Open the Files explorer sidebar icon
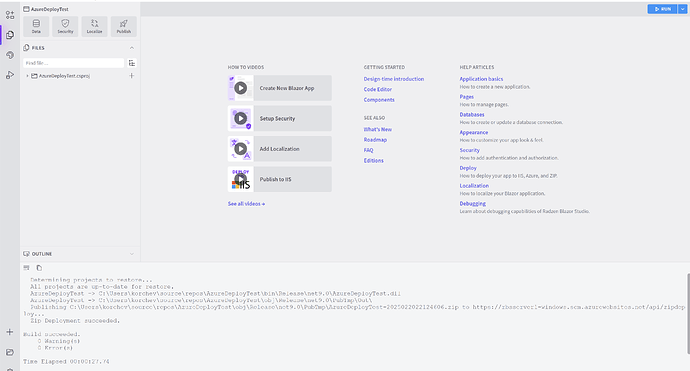690x371 pixels. [10, 35]
